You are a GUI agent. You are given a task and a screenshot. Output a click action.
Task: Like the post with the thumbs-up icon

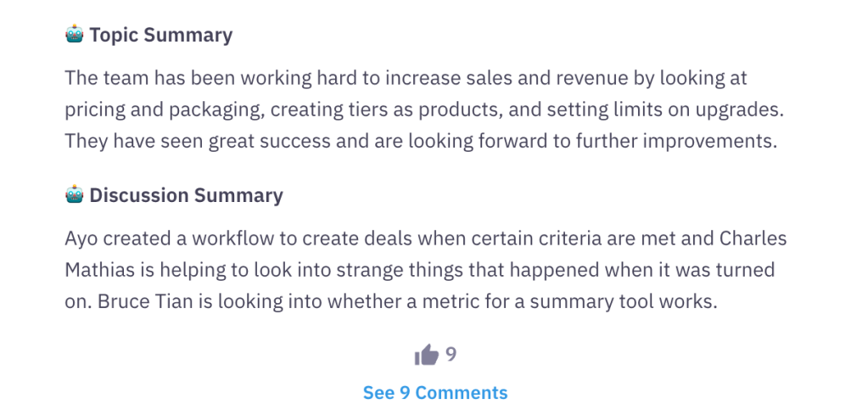426,355
